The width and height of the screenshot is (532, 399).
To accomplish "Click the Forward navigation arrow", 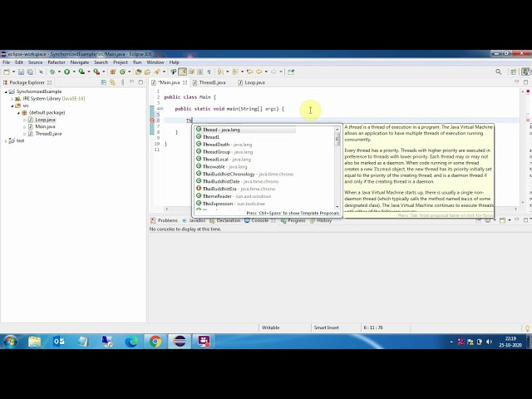I will pyautogui.click(x=273, y=71).
